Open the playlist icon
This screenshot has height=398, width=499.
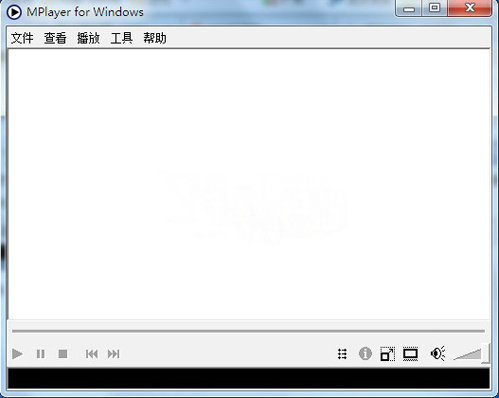click(x=342, y=354)
